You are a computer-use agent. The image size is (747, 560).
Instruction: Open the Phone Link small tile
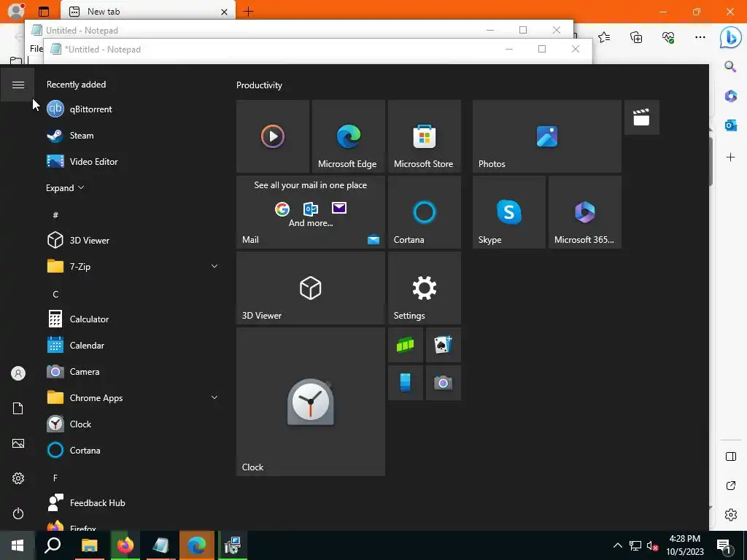406,383
